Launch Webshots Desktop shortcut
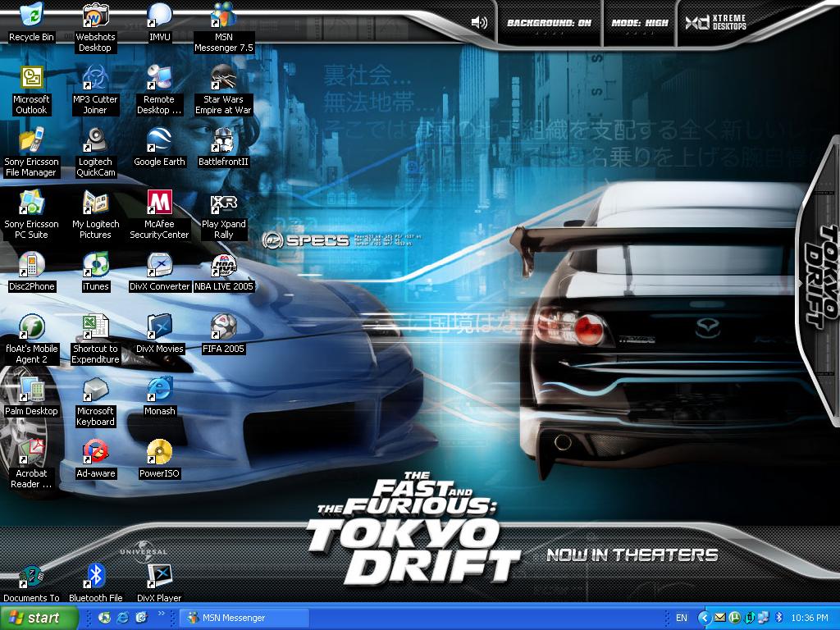840x630 pixels. (x=95, y=27)
